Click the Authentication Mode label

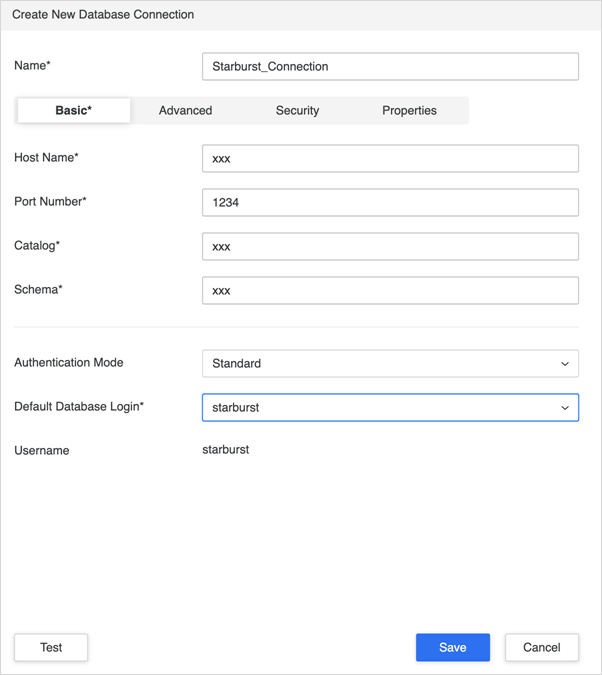(69, 362)
